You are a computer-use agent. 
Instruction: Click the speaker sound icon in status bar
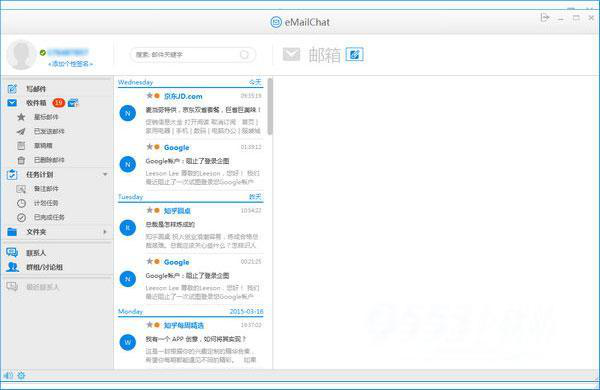point(8,375)
